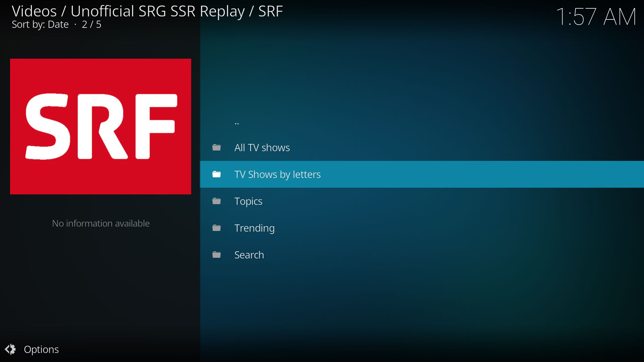The image size is (644, 362).
Task: Click the folder icon beside Topics
Action: 217,201
